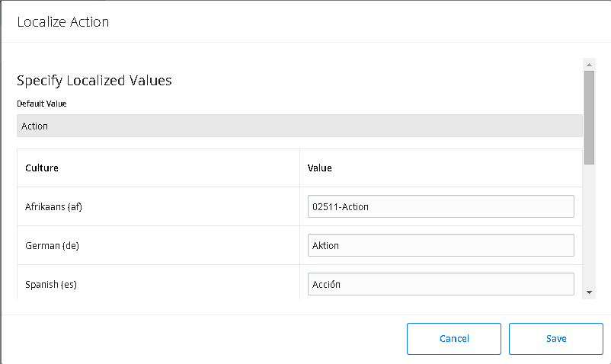Cancel the Localize Action dialog
Viewport: 611px width, 364px height.
pyautogui.click(x=454, y=339)
